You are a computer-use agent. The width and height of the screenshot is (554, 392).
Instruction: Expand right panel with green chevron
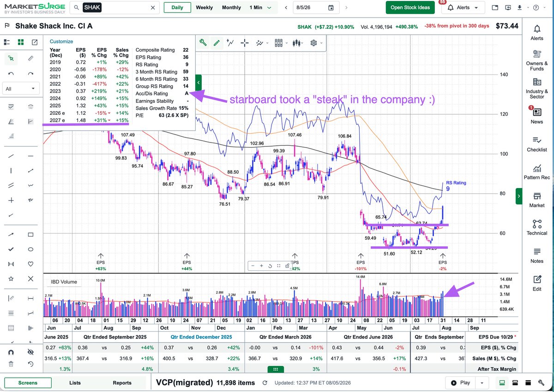pyautogui.click(x=519, y=196)
